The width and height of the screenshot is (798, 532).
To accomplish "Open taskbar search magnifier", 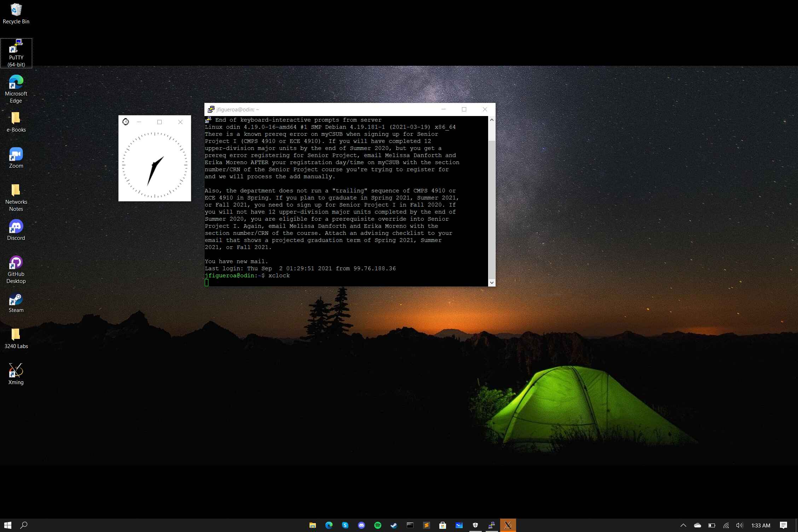I will tap(24, 525).
